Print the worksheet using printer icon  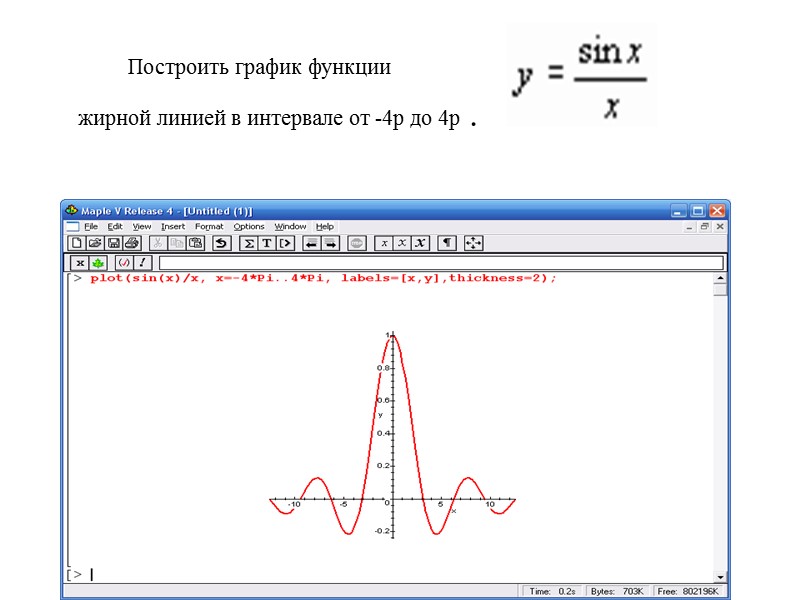[132, 243]
